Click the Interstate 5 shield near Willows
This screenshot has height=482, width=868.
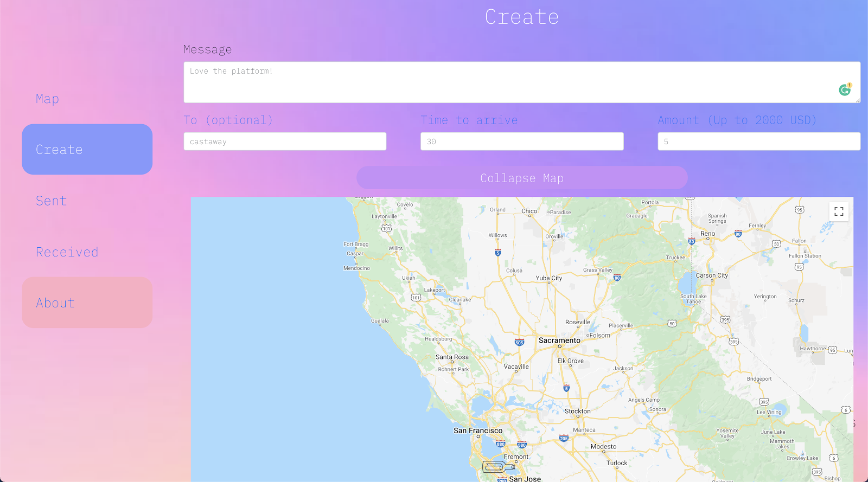pyautogui.click(x=497, y=253)
